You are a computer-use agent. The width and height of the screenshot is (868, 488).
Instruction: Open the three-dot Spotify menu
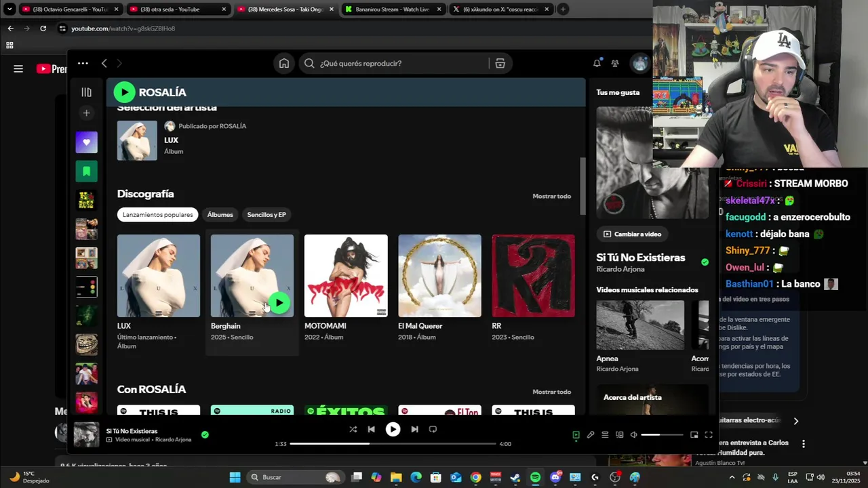pyautogui.click(x=83, y=63)
